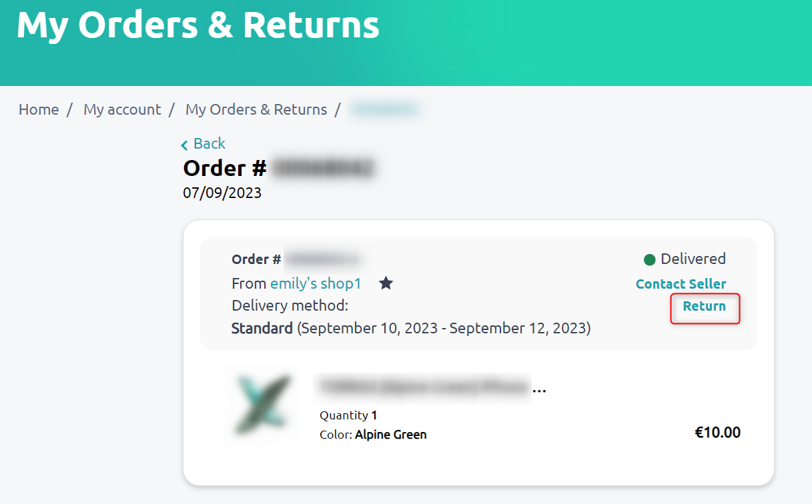Viewport: 812px width, 504px height.
Task: Click the Return link
Action: click(704, 306)
